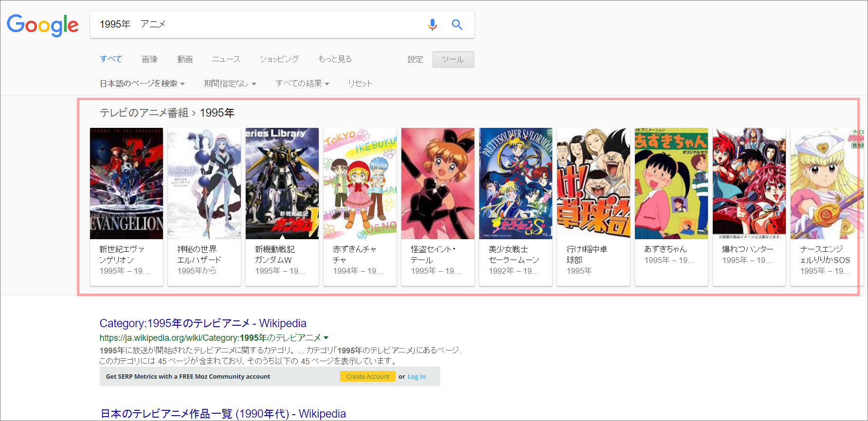Click the Log In link
This screenshot has height=421, width=868.
[x=416, y=376]
